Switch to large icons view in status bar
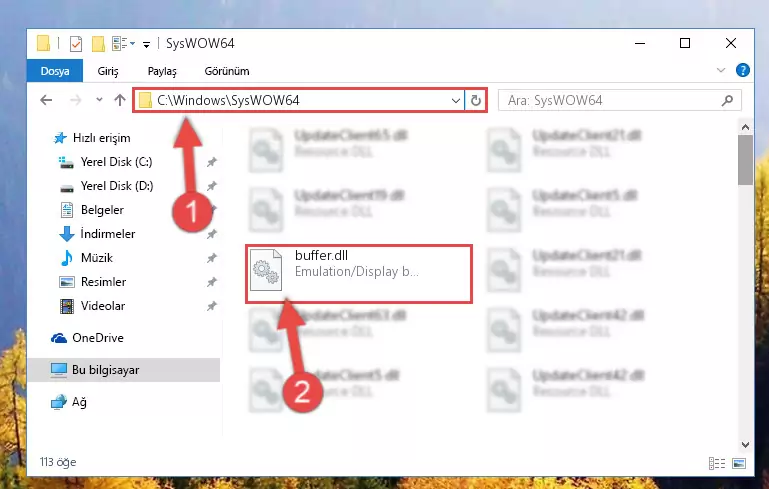Image resolution: width=769 pixels, height=489 pixels. point(739,463)
